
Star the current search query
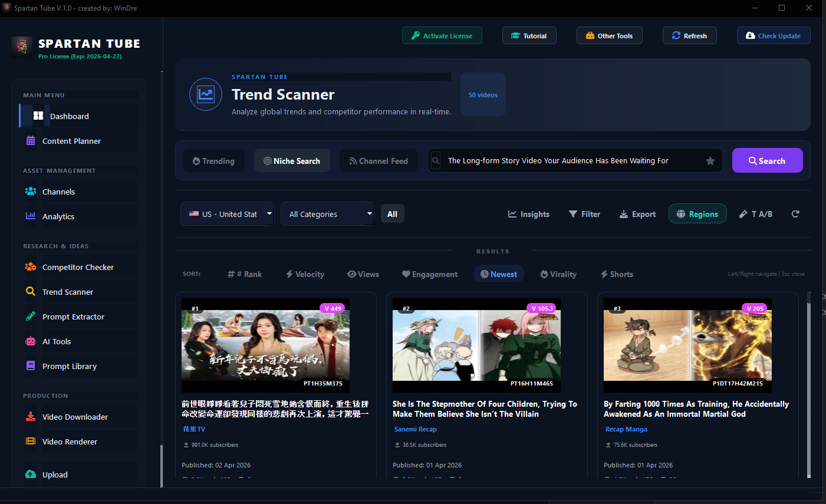point(710,160)
